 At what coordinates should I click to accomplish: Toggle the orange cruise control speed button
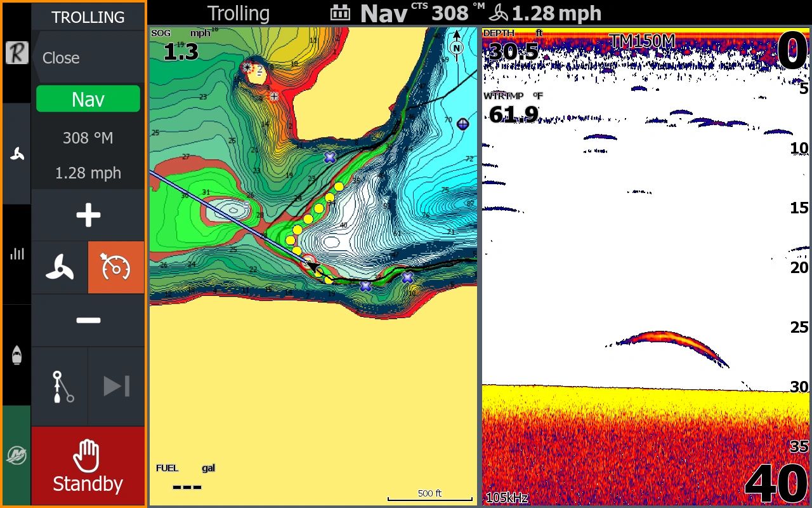point(116,267)
